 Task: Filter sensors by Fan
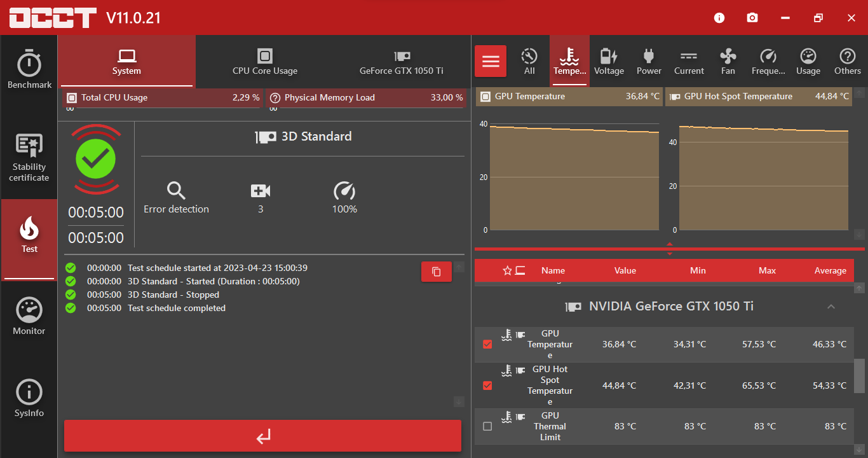click(x=728, y=61)
